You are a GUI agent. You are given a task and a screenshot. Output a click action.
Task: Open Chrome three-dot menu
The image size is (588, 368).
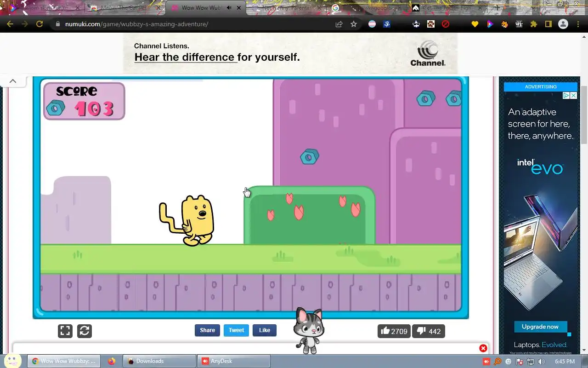[578, 24]
